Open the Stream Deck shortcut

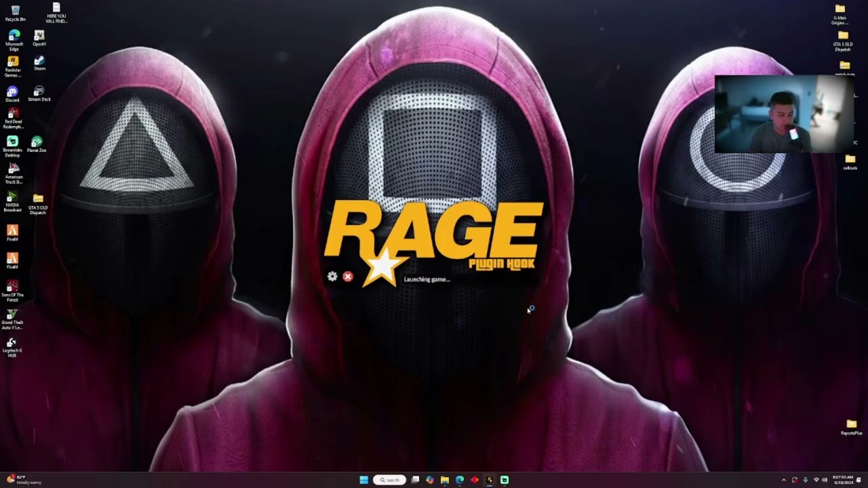coord(39,94)
